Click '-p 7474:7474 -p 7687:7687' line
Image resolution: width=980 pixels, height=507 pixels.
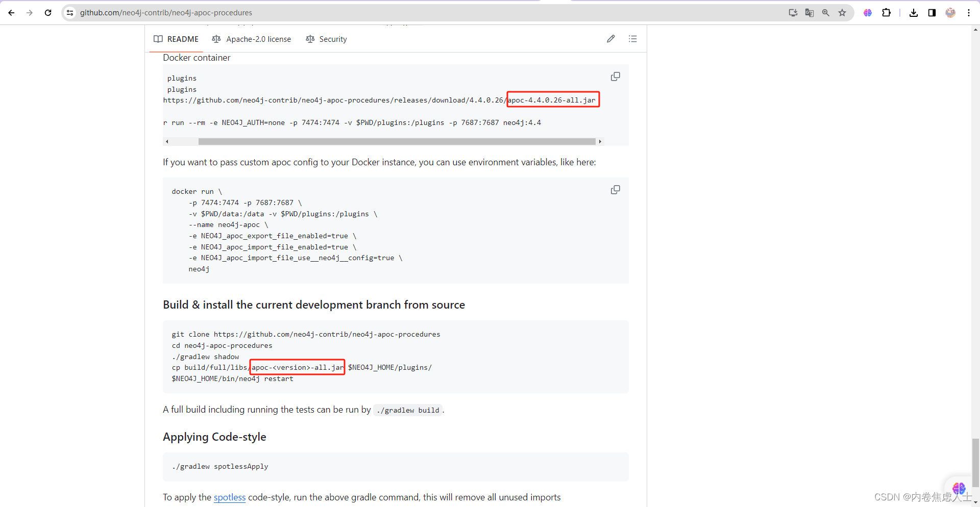click(x=246, y=203)
